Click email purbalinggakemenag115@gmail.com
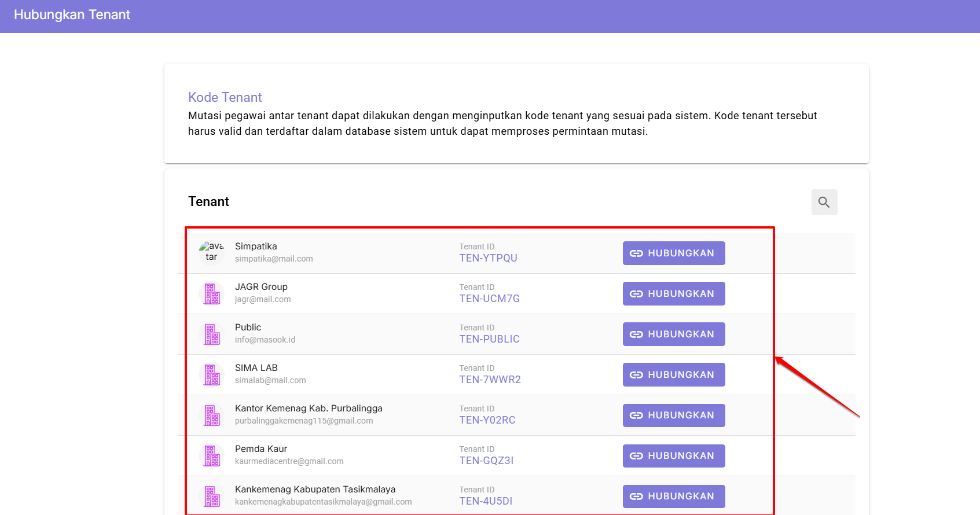 click(304, 421)
